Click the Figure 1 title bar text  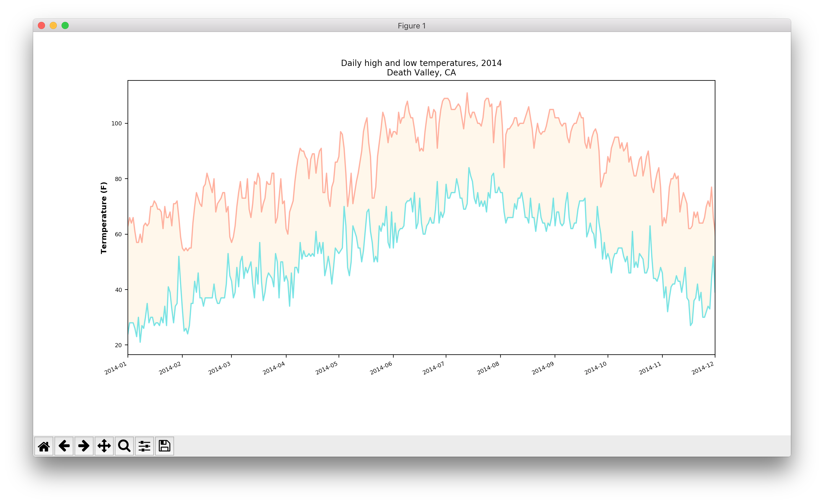pos(412,26)
